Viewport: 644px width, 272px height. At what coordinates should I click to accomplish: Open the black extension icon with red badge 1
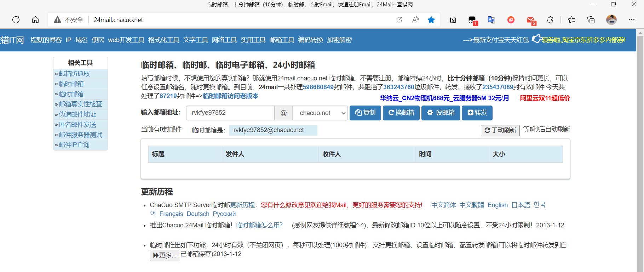pyautogui.click(x=472, y=21)
